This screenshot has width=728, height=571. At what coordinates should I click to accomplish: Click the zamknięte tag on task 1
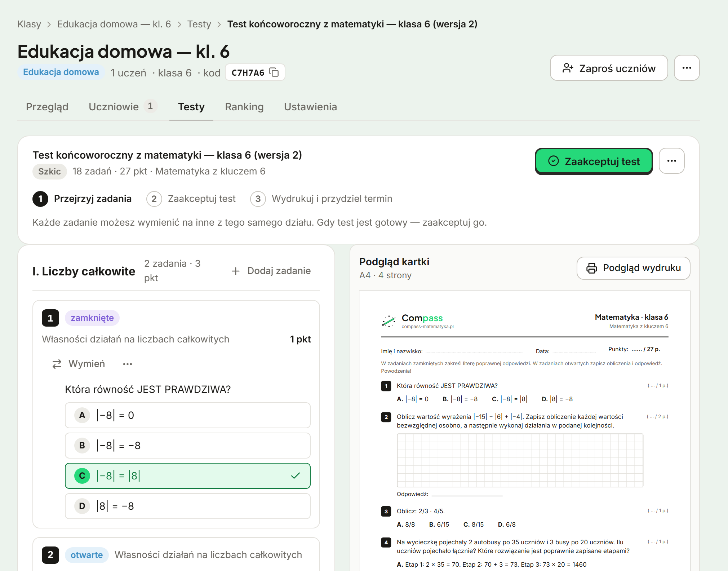(92, 318)
